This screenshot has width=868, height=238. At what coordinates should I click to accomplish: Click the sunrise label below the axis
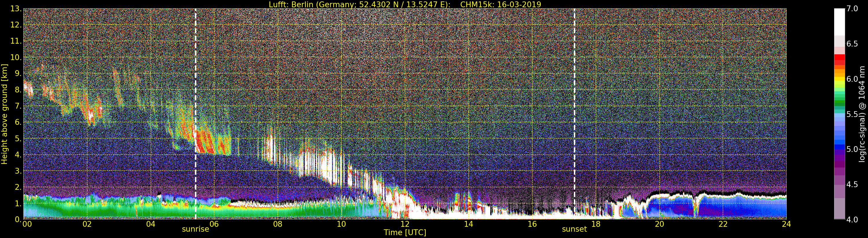pyautogui.click(x=196, y=229)
